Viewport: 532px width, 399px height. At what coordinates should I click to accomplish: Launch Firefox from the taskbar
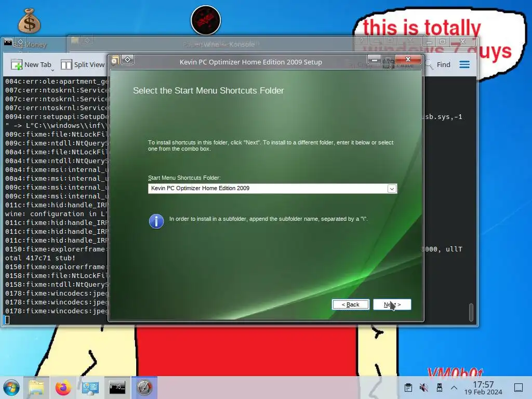(x=63, y=388)
